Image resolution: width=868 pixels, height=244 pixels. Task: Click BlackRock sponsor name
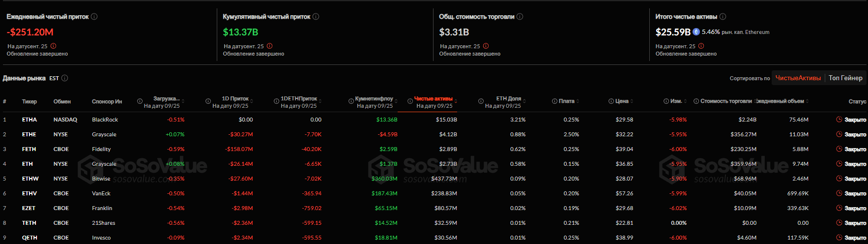click(105, 120)
